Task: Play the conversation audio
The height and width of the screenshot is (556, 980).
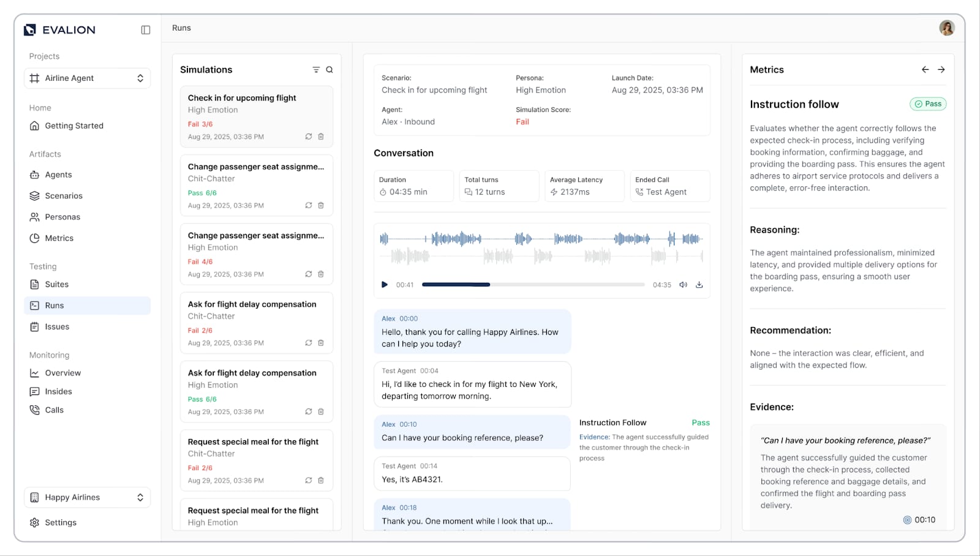Action: (385, 285)
